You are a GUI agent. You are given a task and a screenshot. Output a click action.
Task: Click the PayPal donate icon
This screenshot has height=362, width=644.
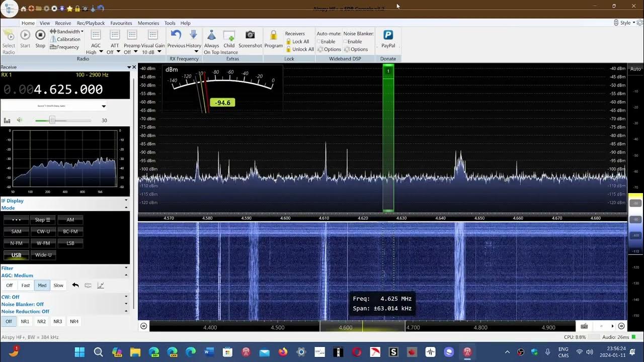[x=388, y=35]
